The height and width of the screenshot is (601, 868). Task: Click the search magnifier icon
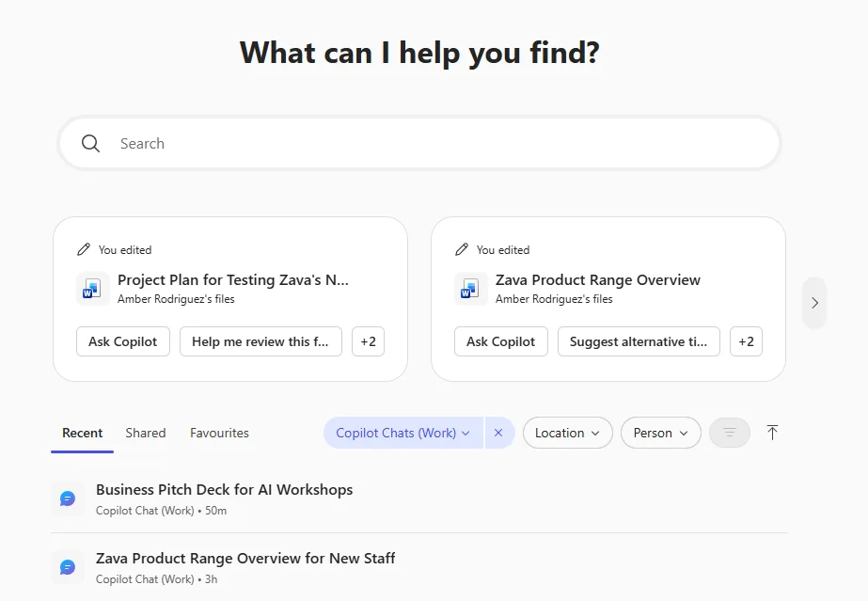click(91, 144)
